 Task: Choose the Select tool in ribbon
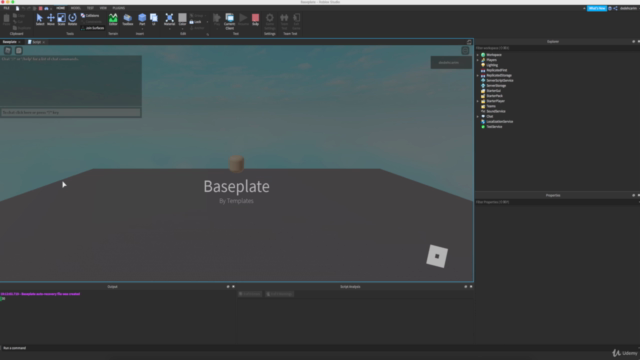click(40, 19)
